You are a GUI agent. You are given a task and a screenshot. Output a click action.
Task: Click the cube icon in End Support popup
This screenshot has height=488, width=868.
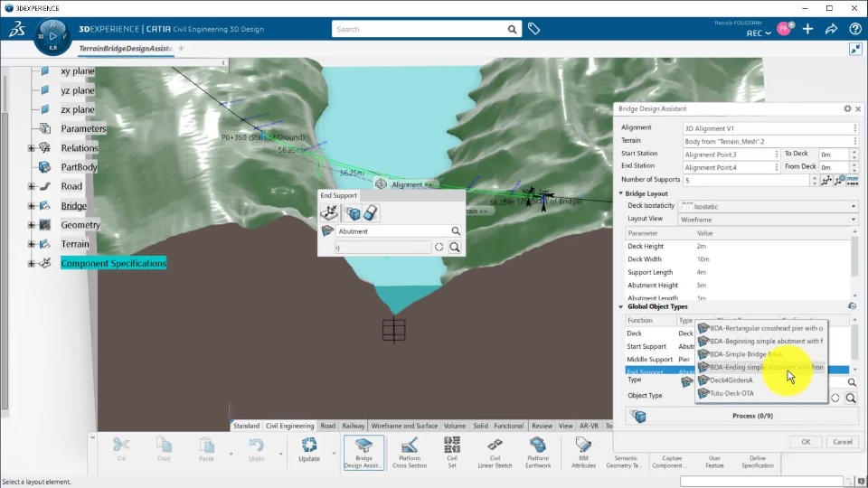pos(353,213)
